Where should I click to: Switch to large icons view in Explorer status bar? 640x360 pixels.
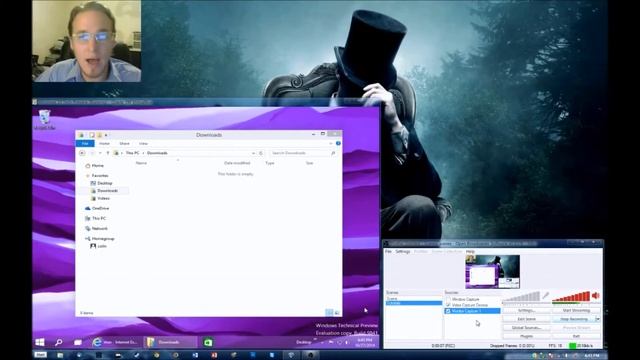click(x=337, y=313)
